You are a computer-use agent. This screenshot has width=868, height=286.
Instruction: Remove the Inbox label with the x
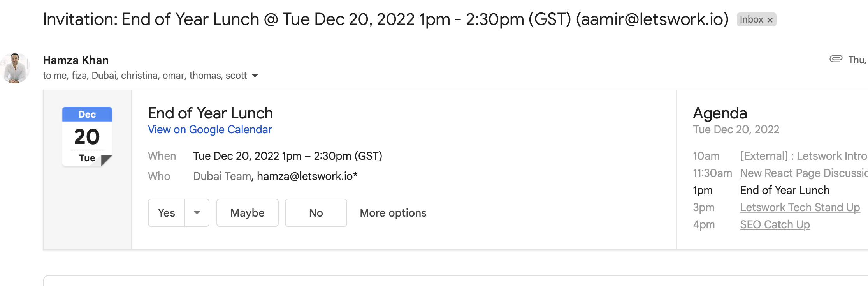(x=770, y=20)
